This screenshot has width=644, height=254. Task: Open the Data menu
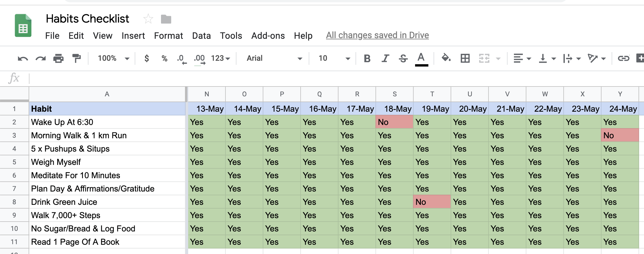(x=201, y=36)
